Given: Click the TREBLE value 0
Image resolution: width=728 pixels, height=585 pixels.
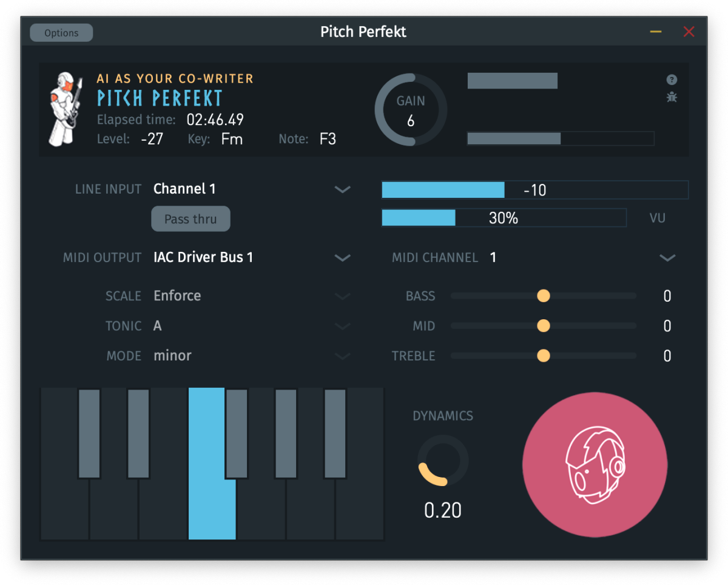Looking at the screenshot, I should tap(667, 356).
